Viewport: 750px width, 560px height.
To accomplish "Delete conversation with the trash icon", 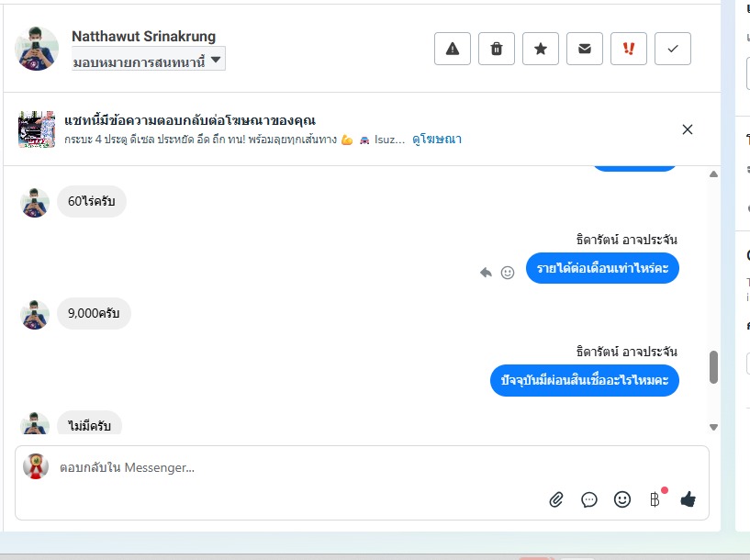I will [497, 49].
